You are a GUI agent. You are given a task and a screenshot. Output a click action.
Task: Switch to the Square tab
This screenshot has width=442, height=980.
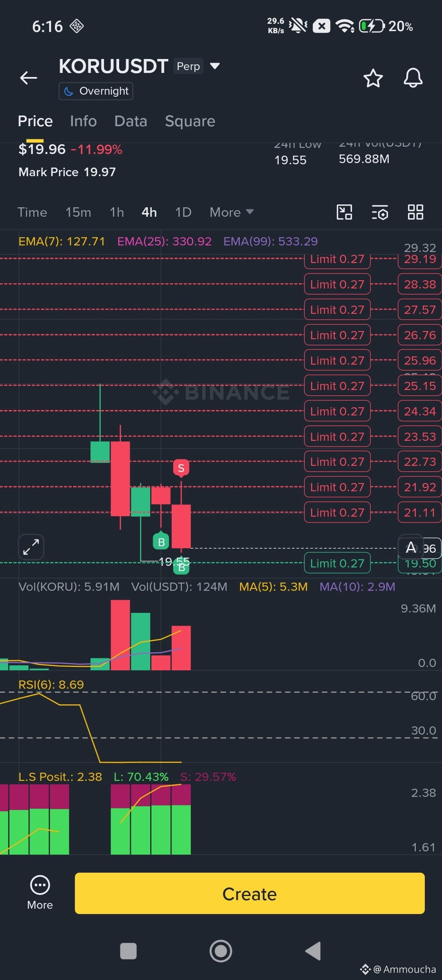coord(190,121)
